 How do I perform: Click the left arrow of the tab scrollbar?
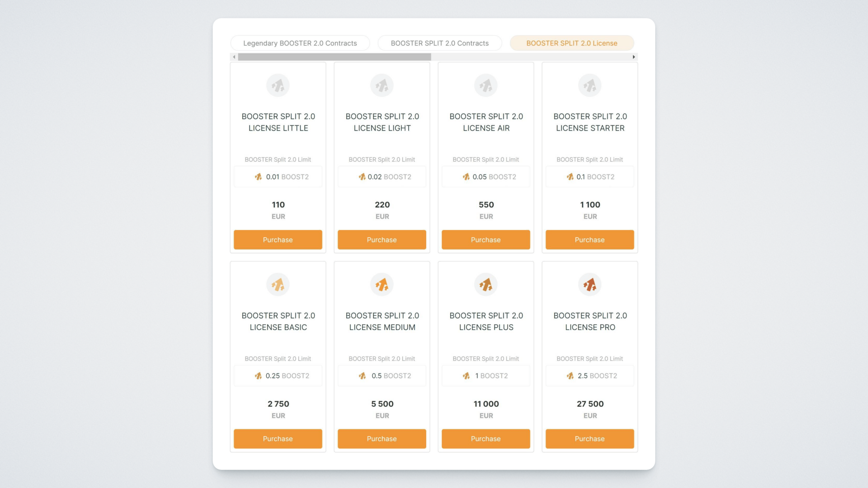coord(234,57)
